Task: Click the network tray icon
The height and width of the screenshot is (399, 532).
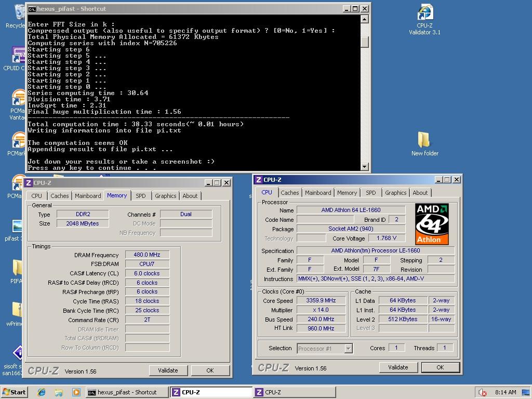Action: (526, 393)
